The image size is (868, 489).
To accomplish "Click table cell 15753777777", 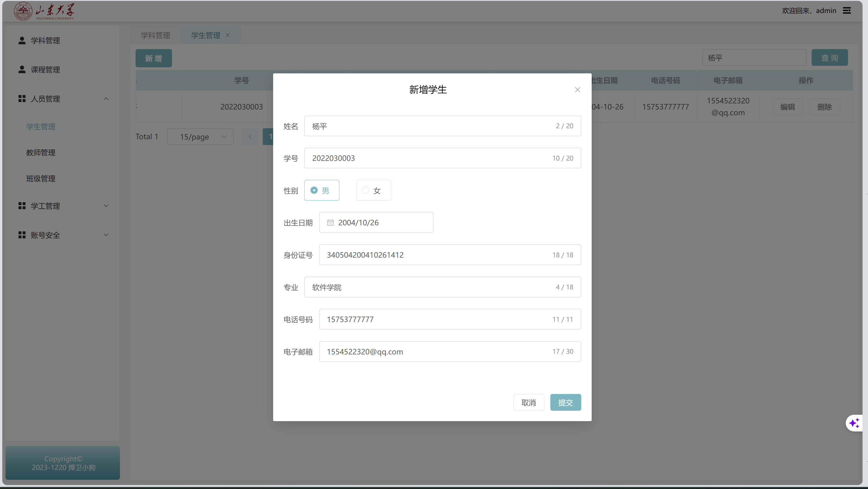I will pos(665,107).
